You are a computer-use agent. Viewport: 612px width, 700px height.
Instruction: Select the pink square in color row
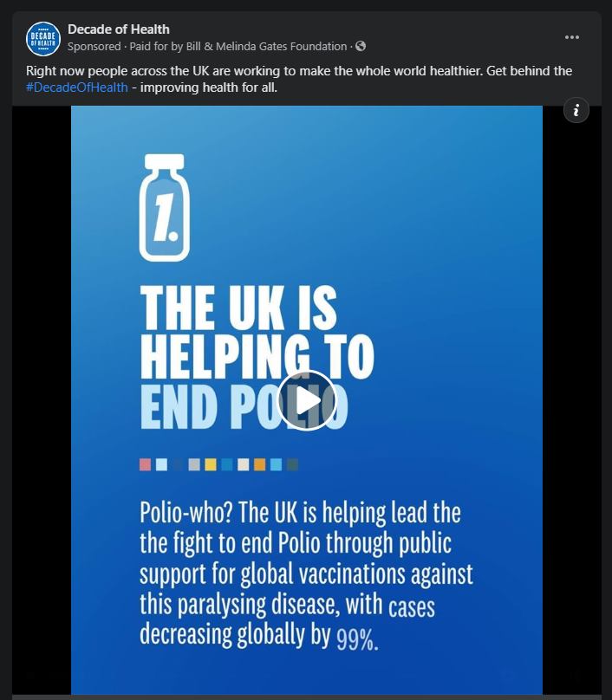pos(145,464)
